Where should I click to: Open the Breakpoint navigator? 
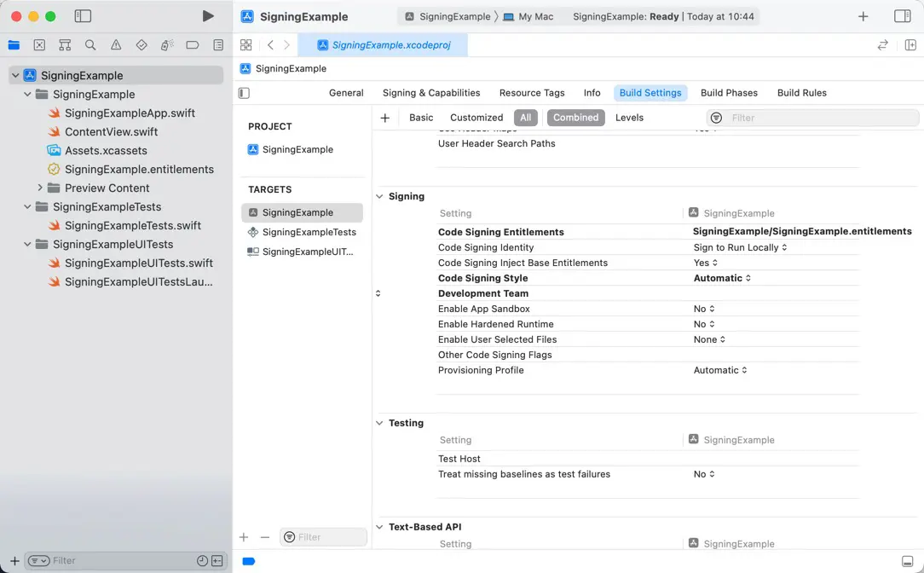pyautogui.click(x=192, y=45)
